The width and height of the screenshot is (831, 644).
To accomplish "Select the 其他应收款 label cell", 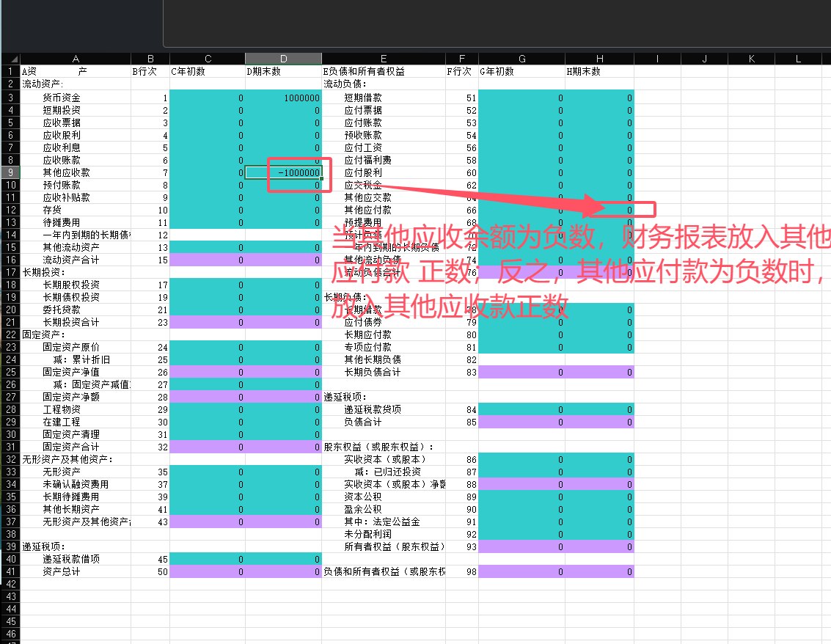I will tap(66, 172).
